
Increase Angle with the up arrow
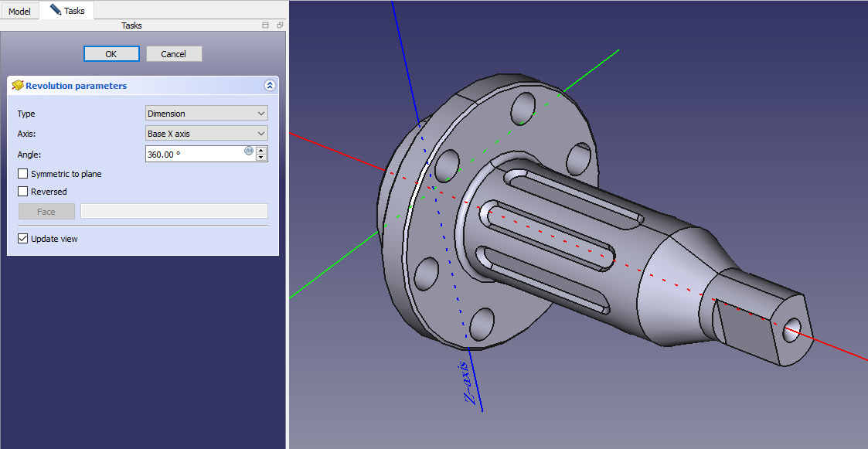[x=261, y=150]
